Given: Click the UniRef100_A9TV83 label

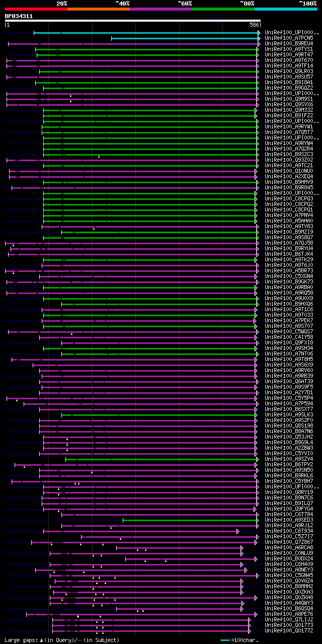Looking at the screenshot, I should (289, 226).
